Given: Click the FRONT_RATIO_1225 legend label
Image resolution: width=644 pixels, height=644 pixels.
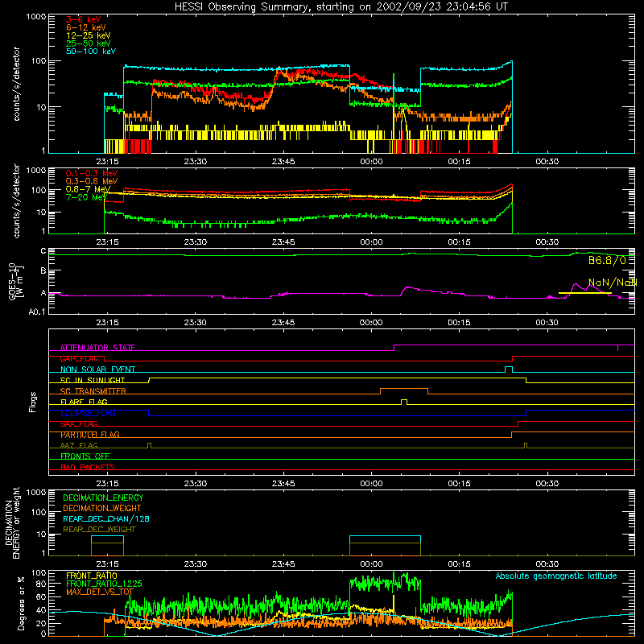Looking at the screenshot, I should (x=104, y=584).
